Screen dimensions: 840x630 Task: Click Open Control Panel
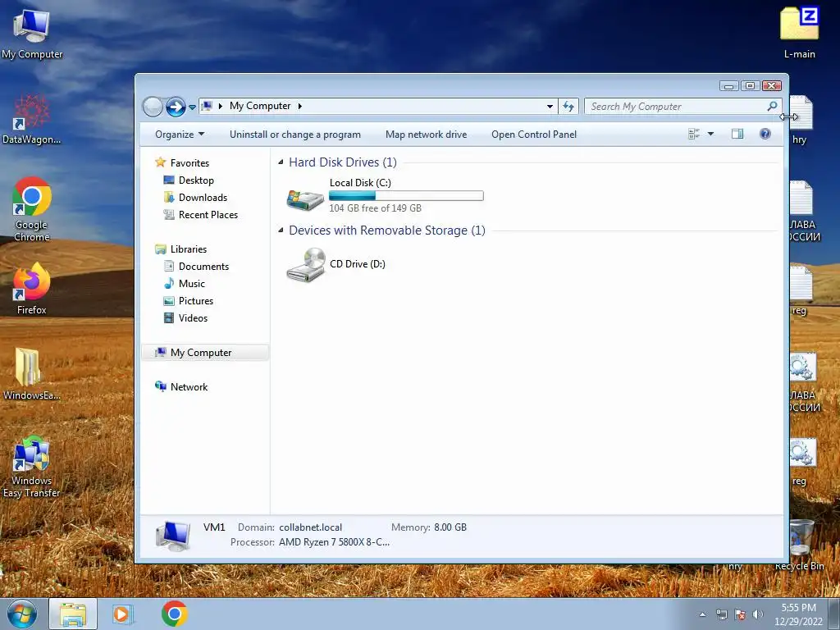pyautogui.click(x=534, y=135)
